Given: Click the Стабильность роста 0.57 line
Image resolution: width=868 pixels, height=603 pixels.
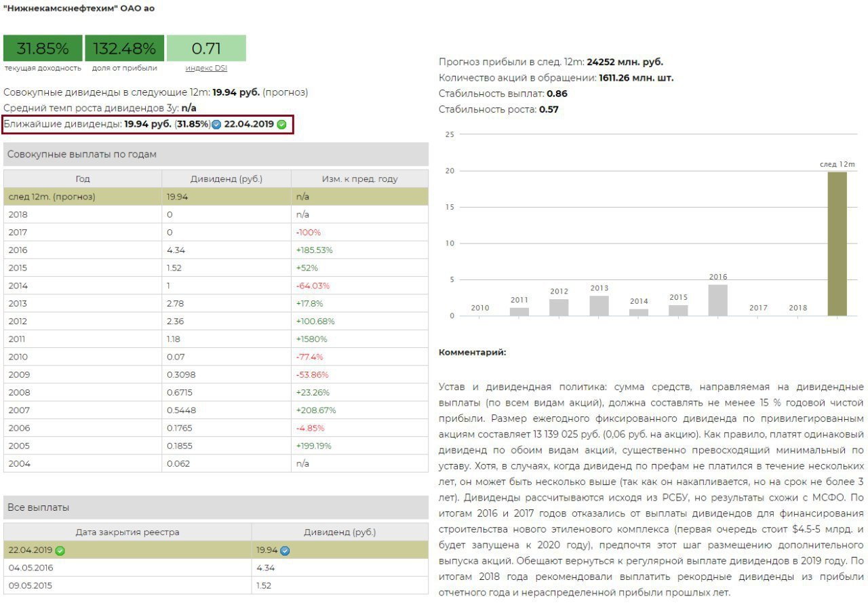Looking at the screenshot, I should [498, 109].
